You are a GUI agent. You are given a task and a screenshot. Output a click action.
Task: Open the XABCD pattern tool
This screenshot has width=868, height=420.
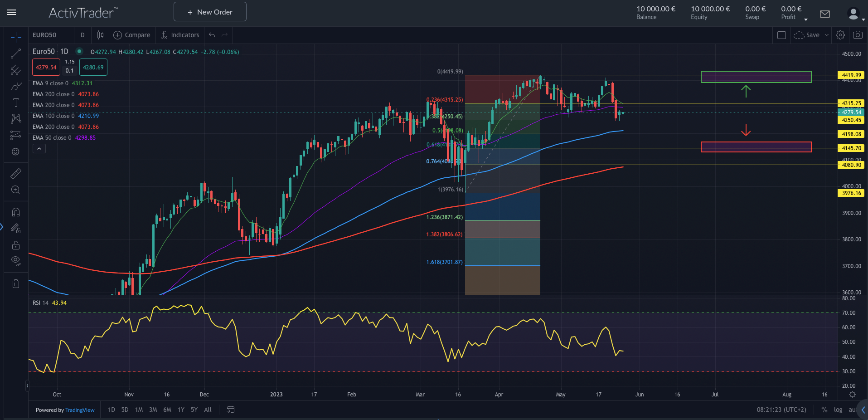point(15,118)
